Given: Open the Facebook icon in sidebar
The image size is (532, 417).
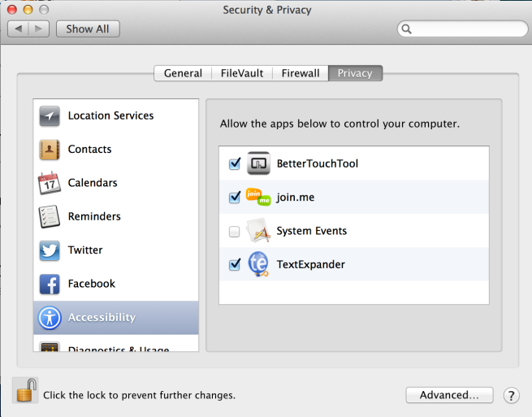Looking at the screenshot, I should 50,284.
